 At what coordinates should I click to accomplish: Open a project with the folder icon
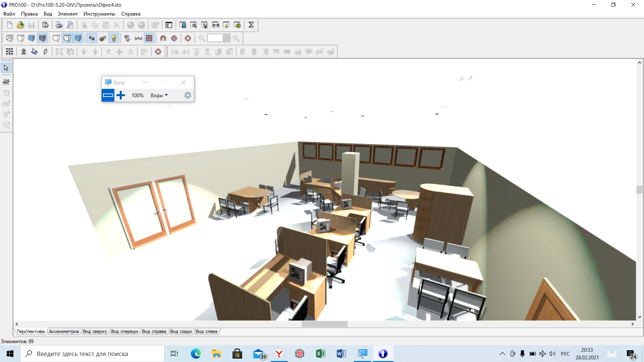pyautogui.click(x=20, y=25)
